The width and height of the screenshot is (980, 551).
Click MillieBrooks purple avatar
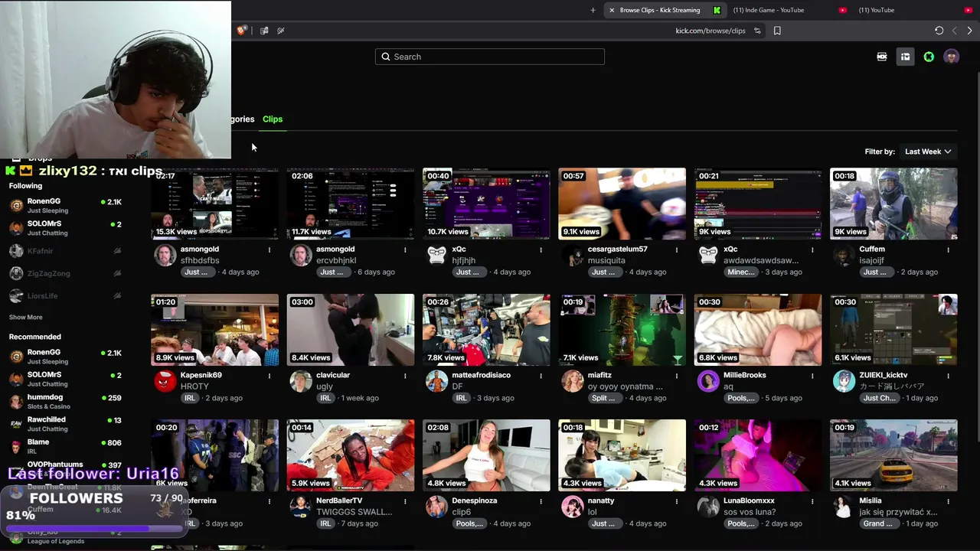click(708, 381)
